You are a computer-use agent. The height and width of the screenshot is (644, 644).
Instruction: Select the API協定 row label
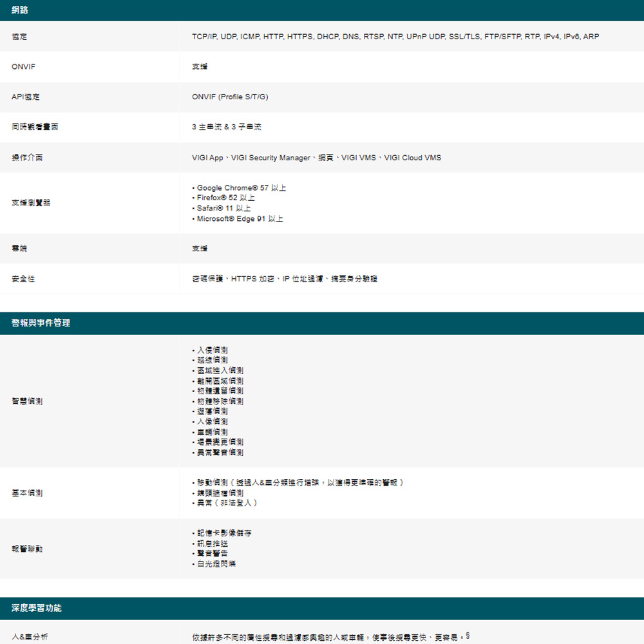click(26, 97)
